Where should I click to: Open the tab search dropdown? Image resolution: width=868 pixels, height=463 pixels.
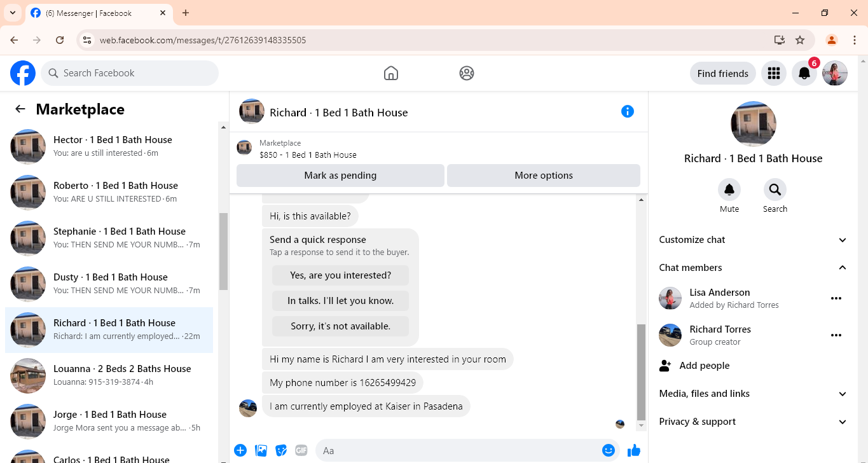(x=13, y=13)
